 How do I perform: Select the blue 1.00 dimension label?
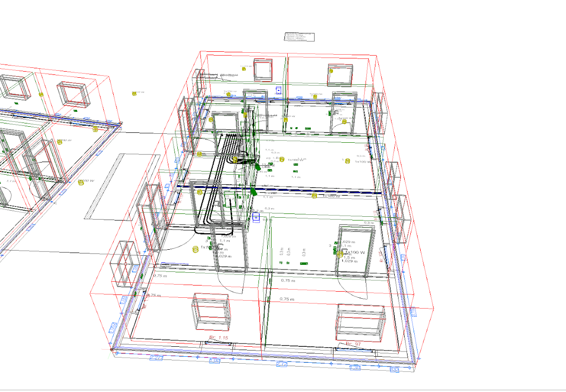coord(215,361)
